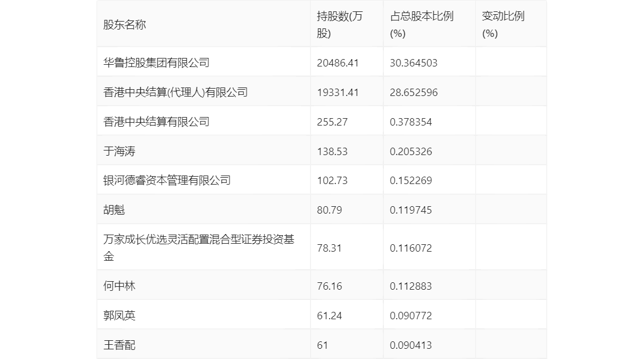Image resolution: width=644 pixels, height=359 pixels.
Task: Select shareholder 香港中央结算(代理人)有限公司
Action: (175, 93)
